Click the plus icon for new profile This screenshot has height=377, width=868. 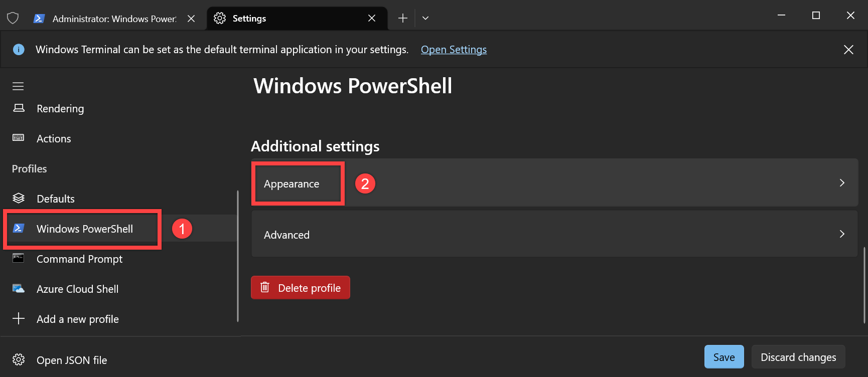click(19, 318)
